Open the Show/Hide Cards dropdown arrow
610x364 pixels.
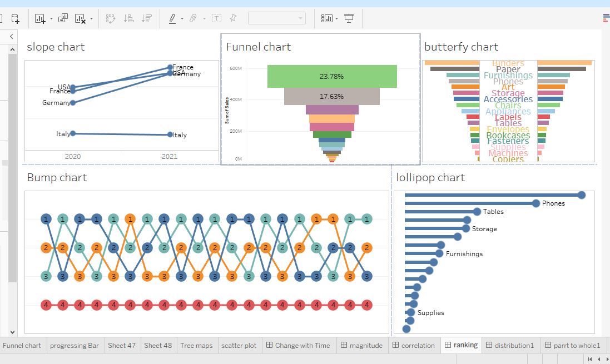point(336,18)
